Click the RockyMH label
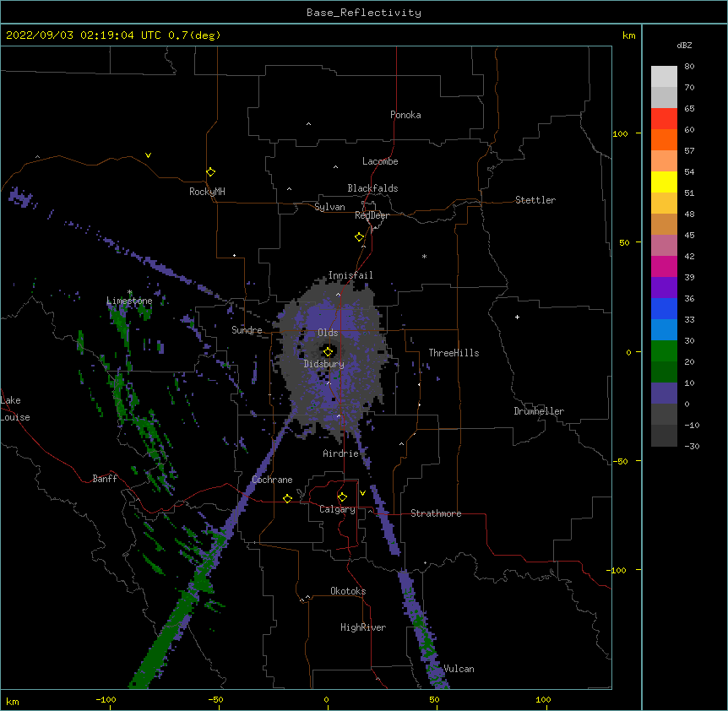Viewport: 728px width, 711px height. (207, 192)
